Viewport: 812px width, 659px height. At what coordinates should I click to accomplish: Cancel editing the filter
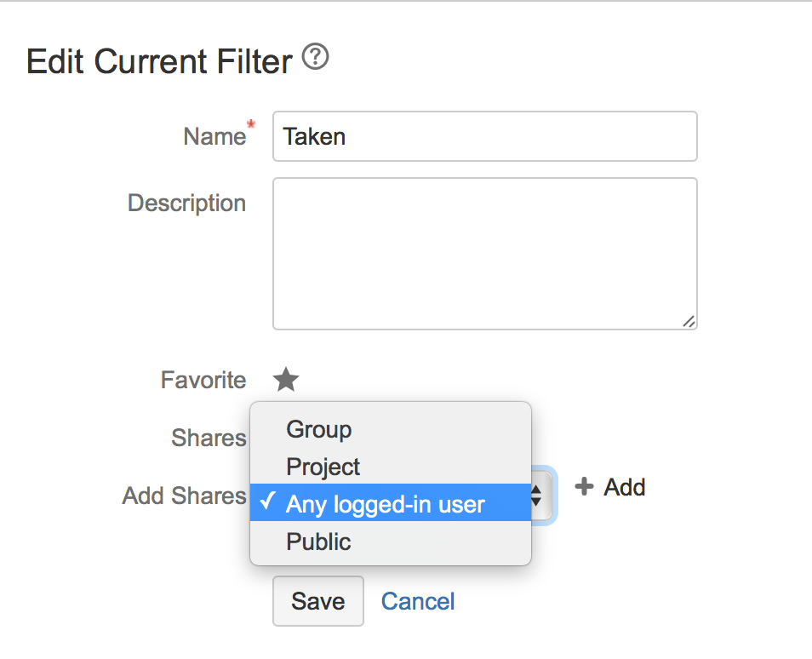tap(418, 601)
